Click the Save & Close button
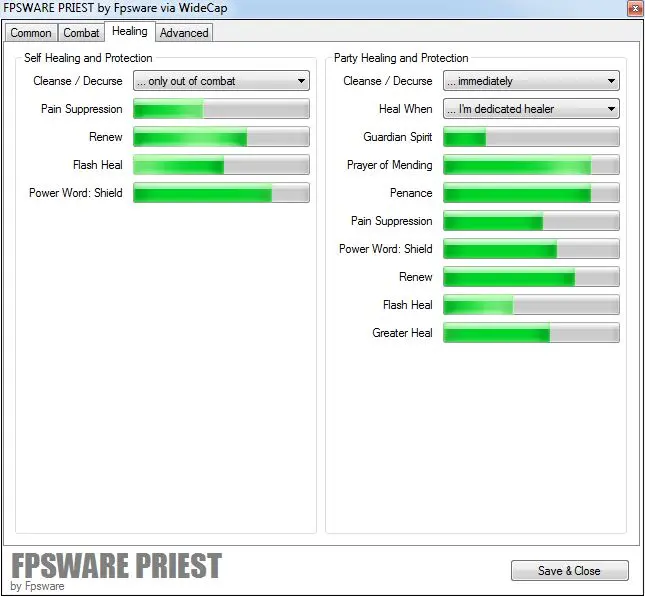The image size is (645, 597). pyautogui.click(x=569, y=571)
